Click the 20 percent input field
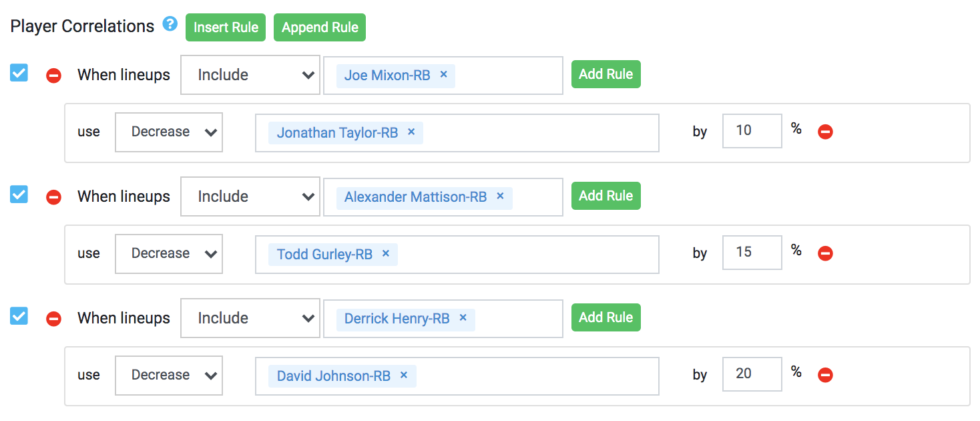Viewport: 980px width, 421px height. coord(751,374)
